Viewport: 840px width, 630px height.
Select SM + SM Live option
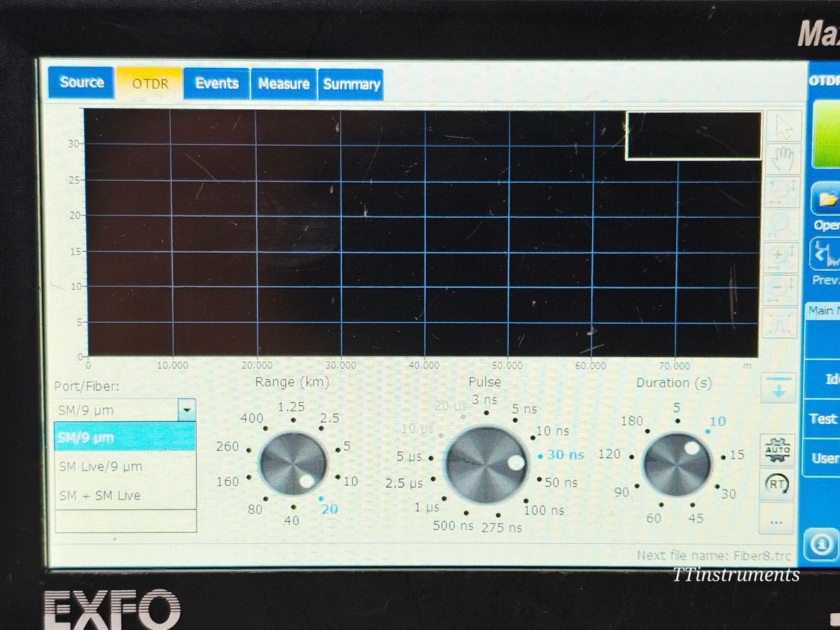tap(125, 495)
